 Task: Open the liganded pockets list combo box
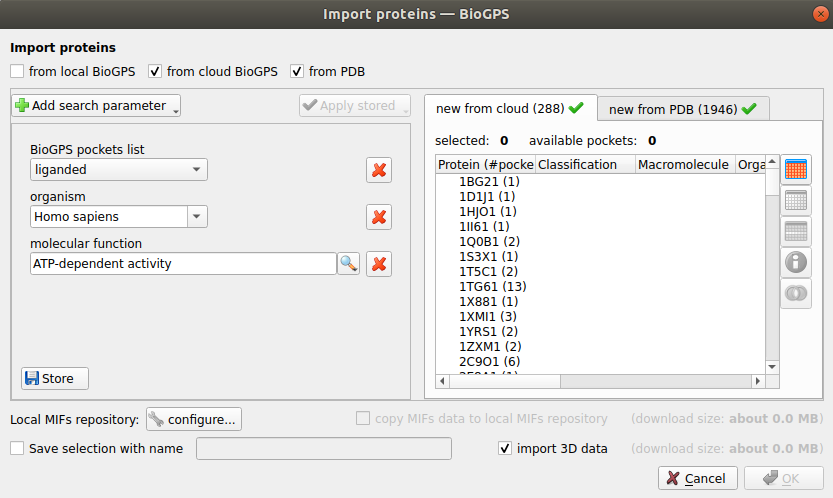[x=118, y=170]
